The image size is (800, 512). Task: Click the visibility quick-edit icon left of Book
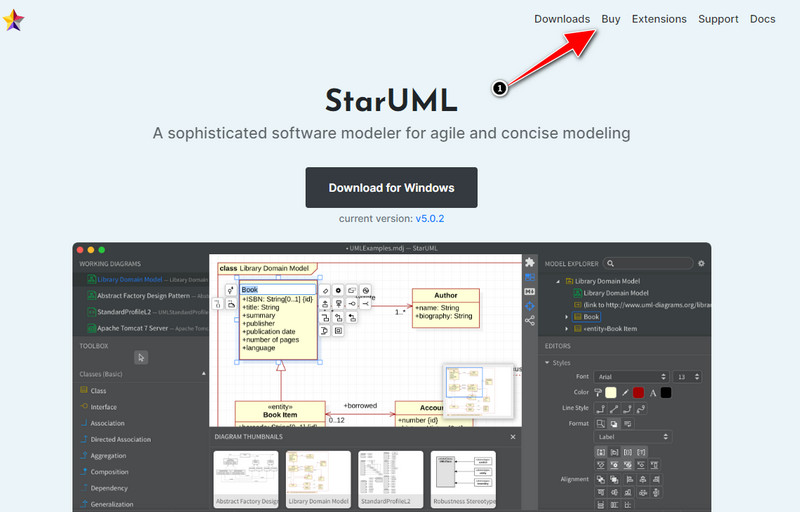(231, 290)
